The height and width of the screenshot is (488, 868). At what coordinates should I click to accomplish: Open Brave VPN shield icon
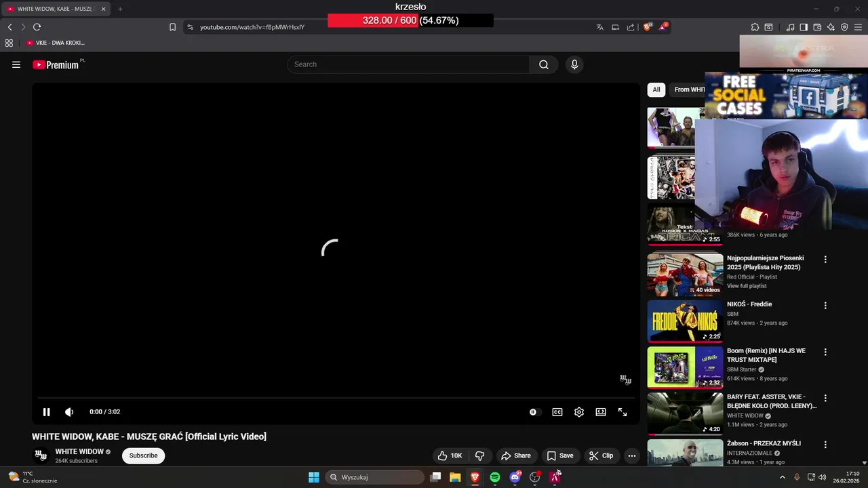(844, 27)
